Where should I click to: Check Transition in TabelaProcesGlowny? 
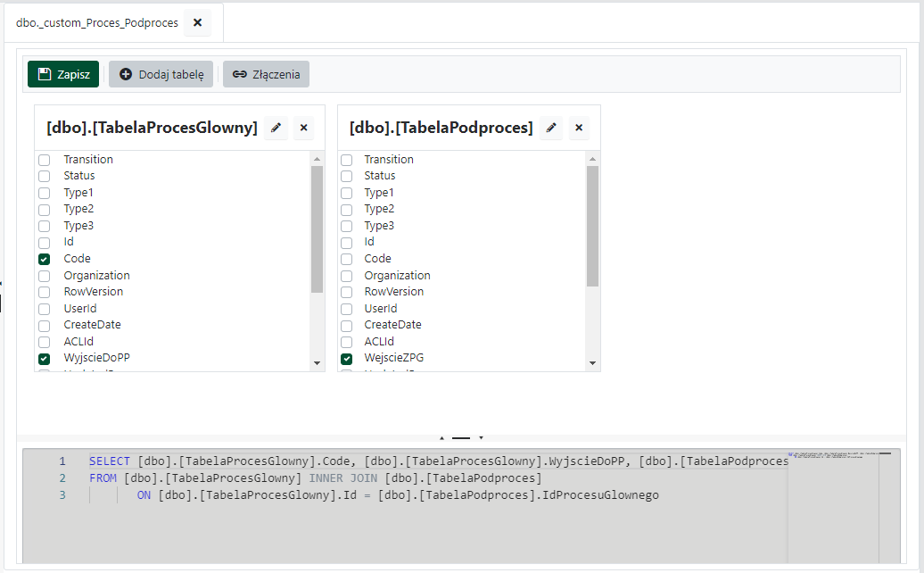44,160
